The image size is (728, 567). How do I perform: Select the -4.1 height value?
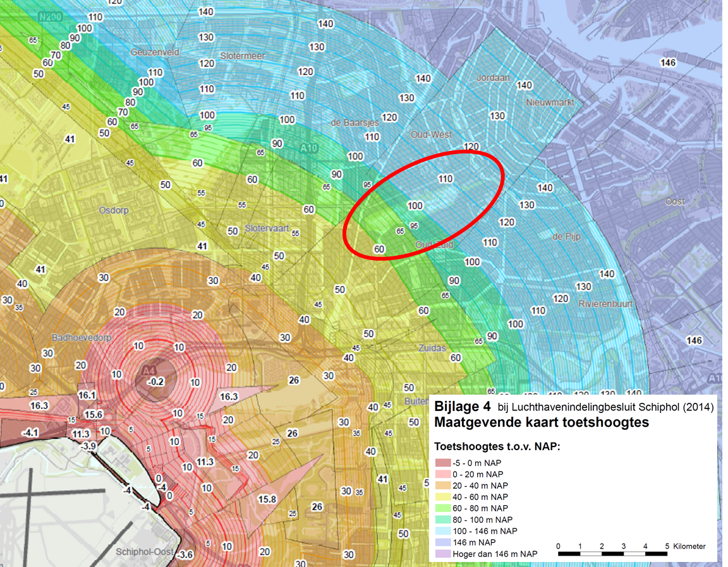click(30, 433)
